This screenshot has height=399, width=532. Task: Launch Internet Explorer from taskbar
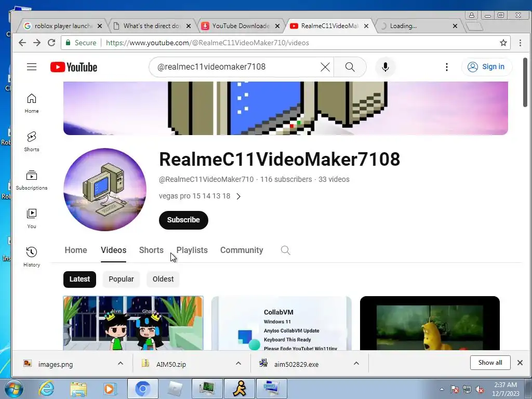point(46,389)
